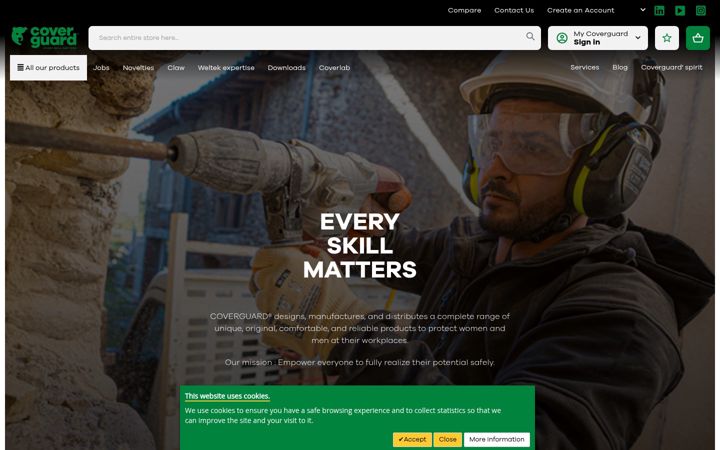
Task: Open the Novelties menu item
Action: pyautogui.click(x=138, y=68)
